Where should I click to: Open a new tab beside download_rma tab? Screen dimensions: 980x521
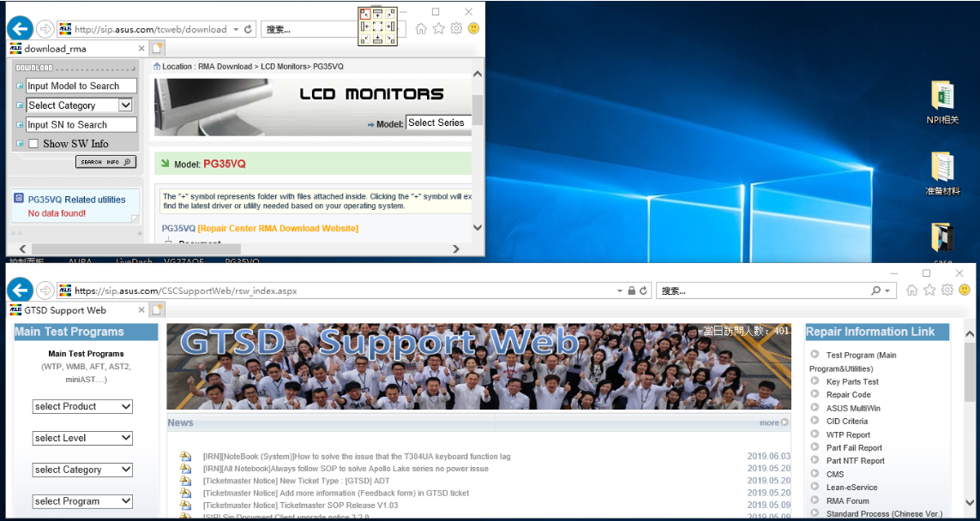click(157, 49)
